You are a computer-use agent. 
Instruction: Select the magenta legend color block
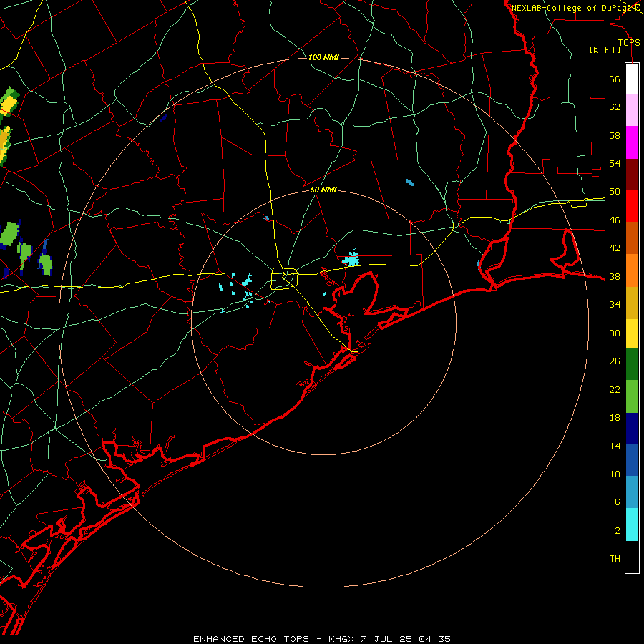(632, 142)
